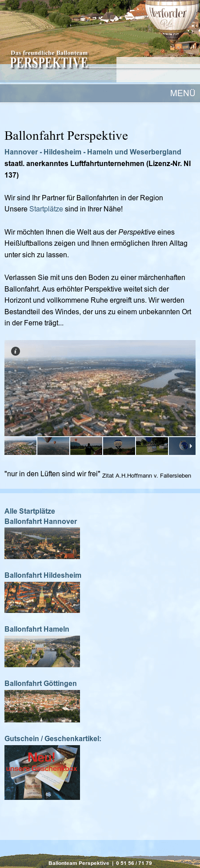Select fourth thumbnail showing Herforder balloon
The width and height of the screenshot is (200, 868).
(x=119, y=446)
